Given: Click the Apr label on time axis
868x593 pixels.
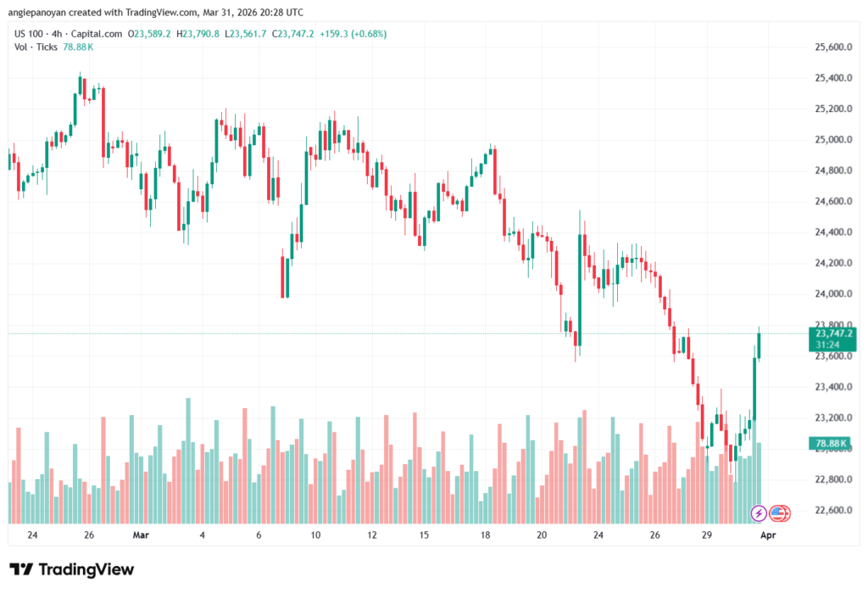Looking at the screenshot, I should pos(767,536).
